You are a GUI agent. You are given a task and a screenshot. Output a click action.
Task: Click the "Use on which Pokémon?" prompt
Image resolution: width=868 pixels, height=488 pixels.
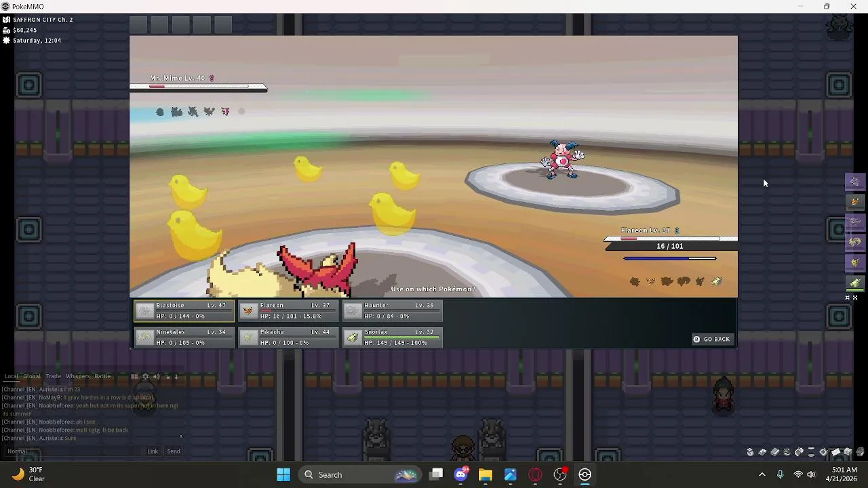433,289
